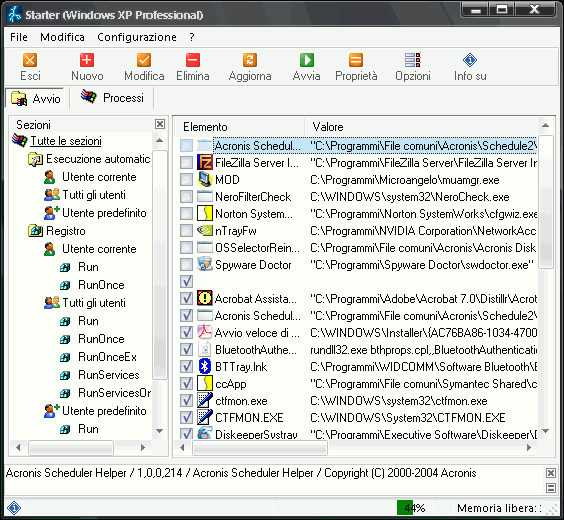
Task: Select the CTFMON.EXE list row
Action: [357, 418]
